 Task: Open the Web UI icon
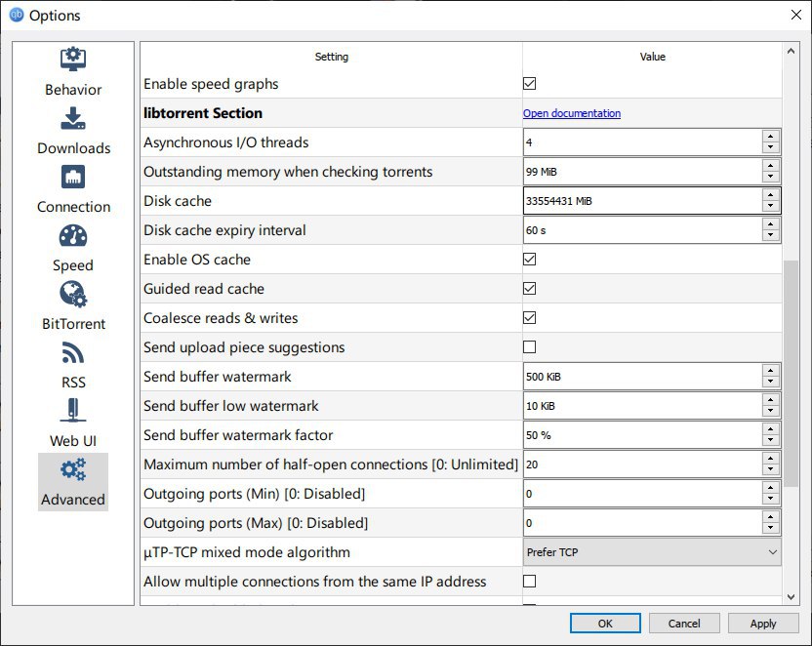[73, 411]
